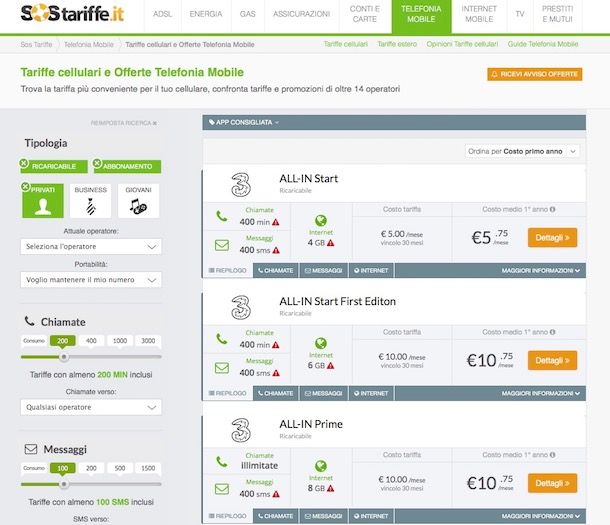Switch to Chiamate tab of ALL-IN Start
The height and width of the screenshot is (525, 610).
point(276,271)
